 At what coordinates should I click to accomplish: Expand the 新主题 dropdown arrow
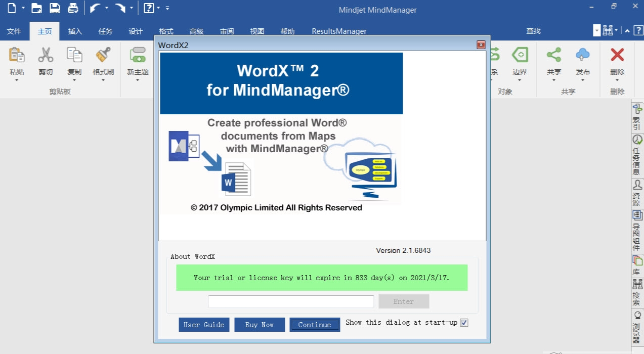138,80
